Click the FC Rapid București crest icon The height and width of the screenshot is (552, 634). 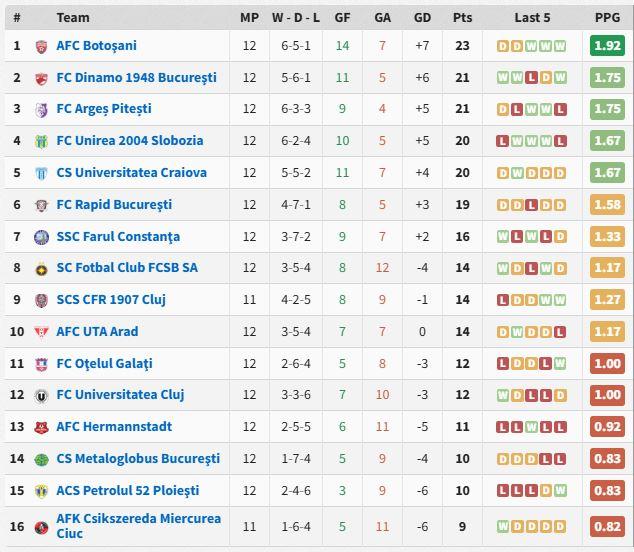pos(41,205)
